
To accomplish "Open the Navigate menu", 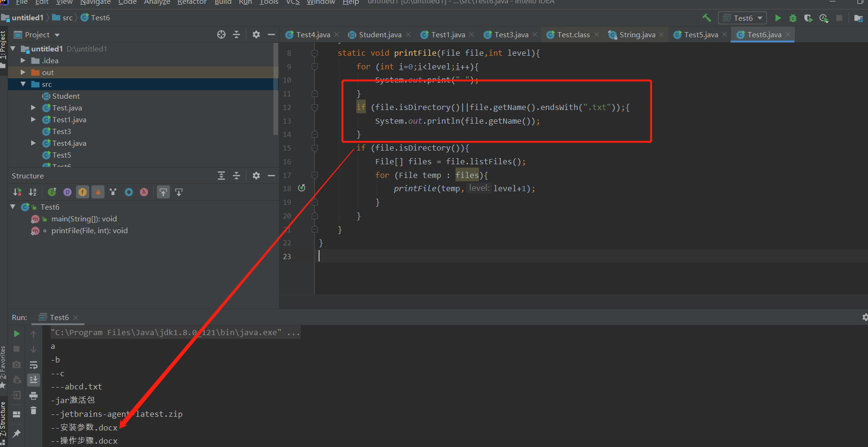I will tap(95, 2).
